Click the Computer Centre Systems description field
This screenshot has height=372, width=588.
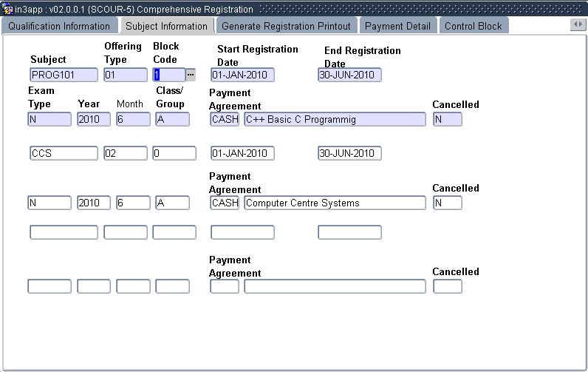pos(335,203)
